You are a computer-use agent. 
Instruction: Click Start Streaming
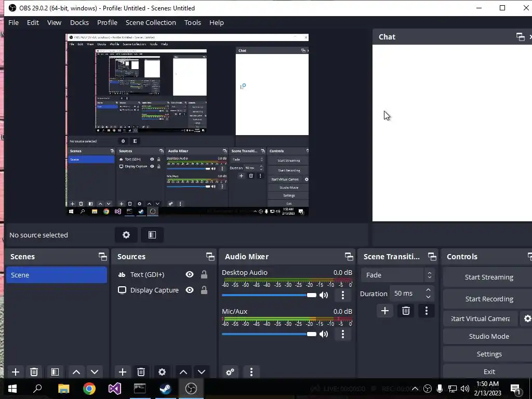489,277
